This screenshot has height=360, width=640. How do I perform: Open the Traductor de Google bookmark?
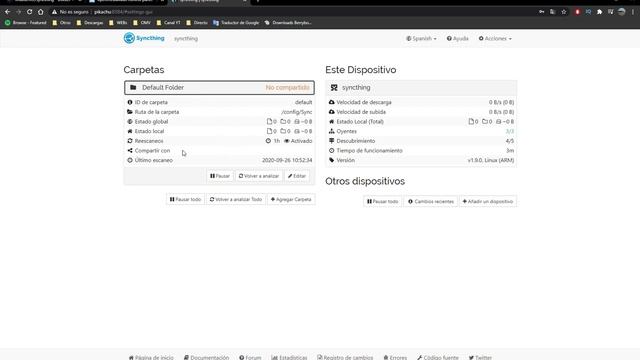click(236, 23)
